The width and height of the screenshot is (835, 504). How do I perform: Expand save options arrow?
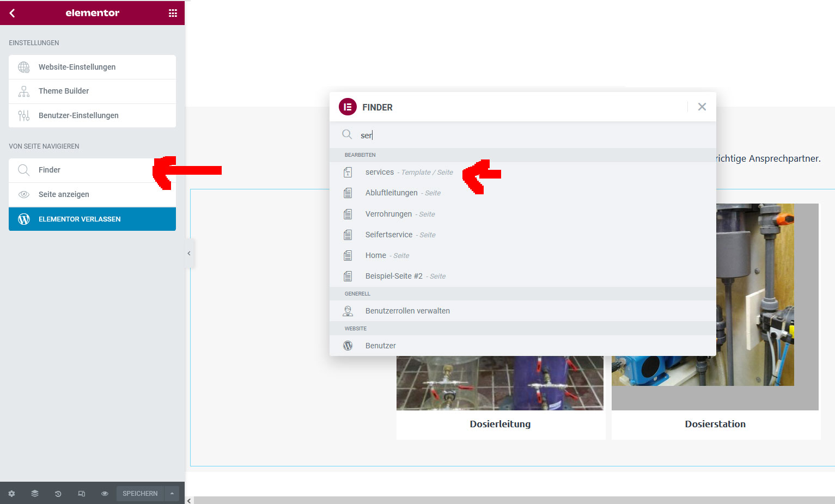click(x=172, y=494)
